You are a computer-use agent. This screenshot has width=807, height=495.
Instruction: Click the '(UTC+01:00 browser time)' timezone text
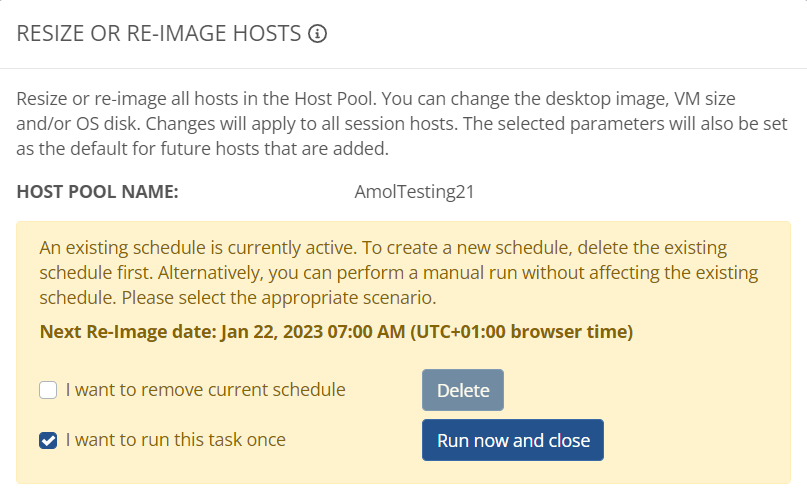[x=521, y=331]
